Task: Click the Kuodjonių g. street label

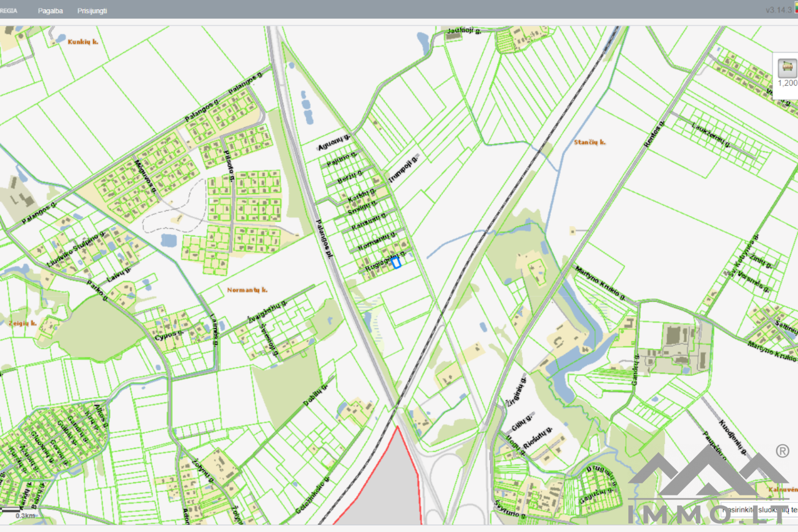Action: point(733,437)
